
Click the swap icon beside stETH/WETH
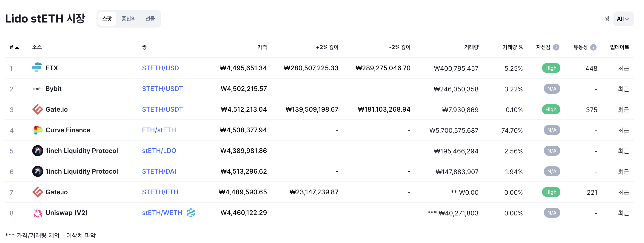[191, 212]
